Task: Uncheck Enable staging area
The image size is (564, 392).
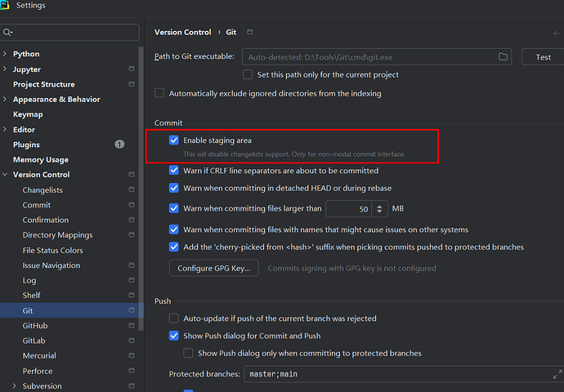Action: 174,140
